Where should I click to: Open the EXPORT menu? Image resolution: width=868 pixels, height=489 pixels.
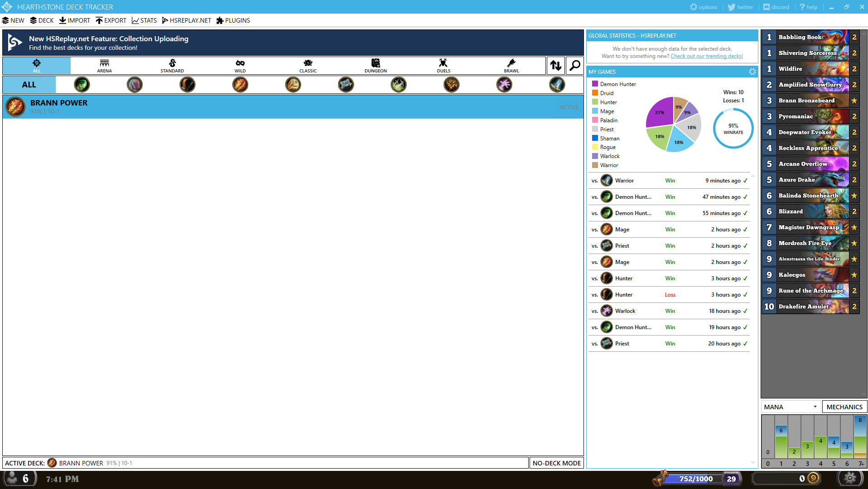point(111,20)
